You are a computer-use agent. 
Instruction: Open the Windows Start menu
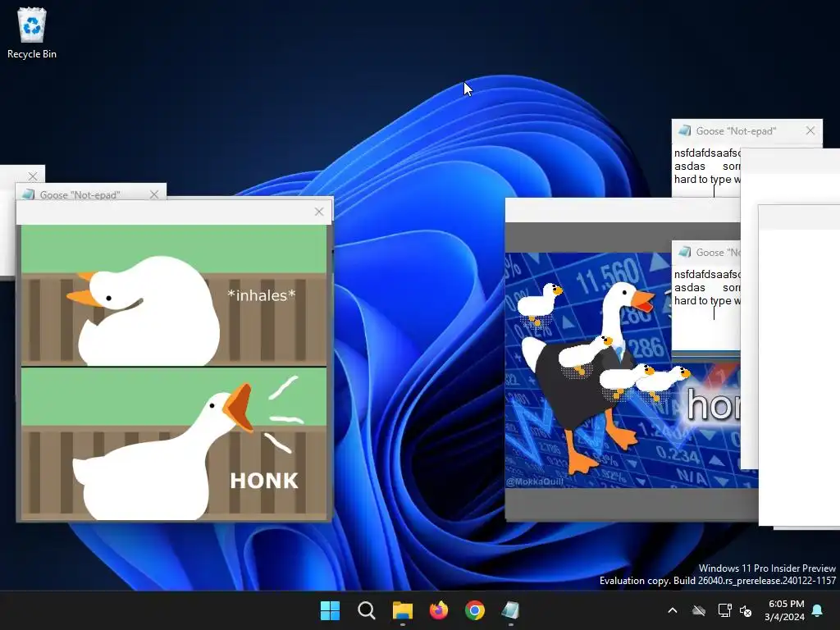(x=330, y=610)
